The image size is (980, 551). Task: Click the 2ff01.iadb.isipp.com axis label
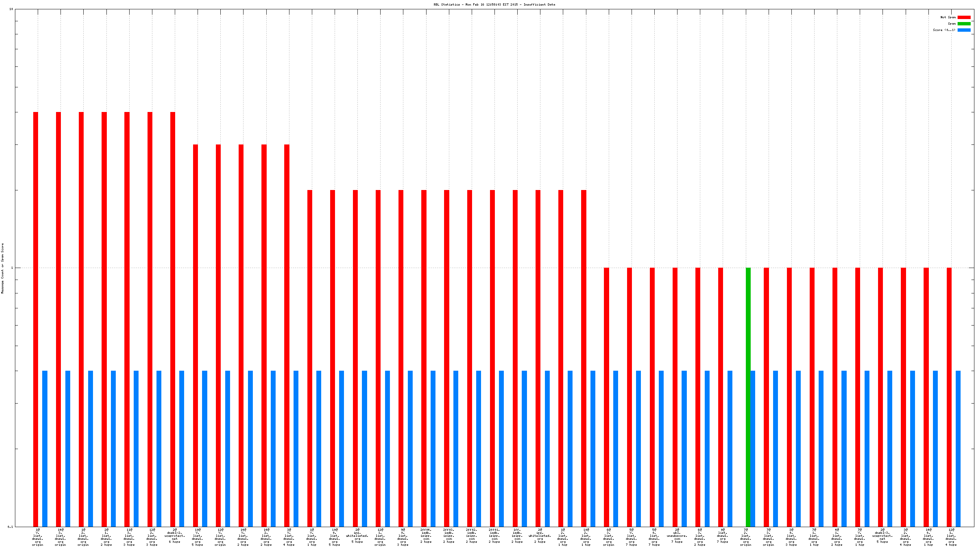pyautogui.click(x=494, y=536)
